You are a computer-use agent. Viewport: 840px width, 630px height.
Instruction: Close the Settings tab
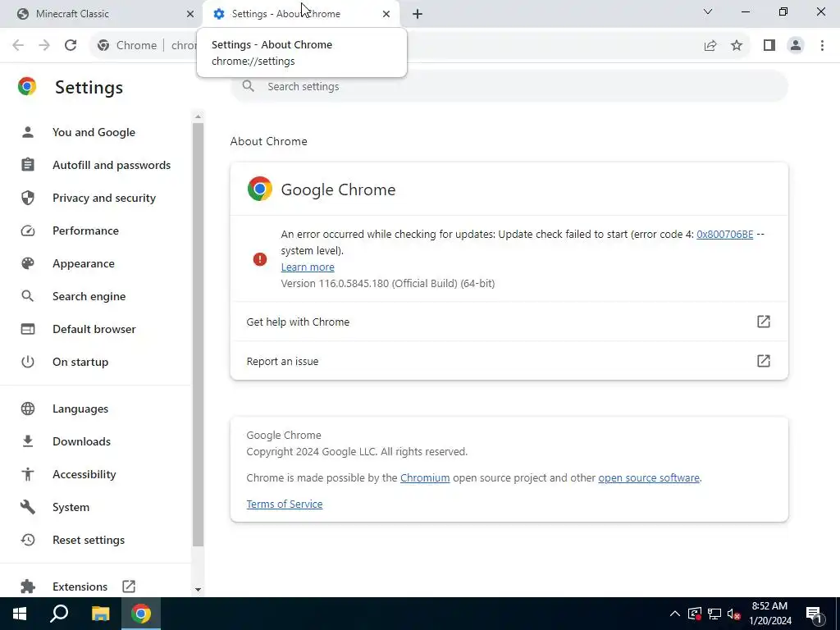[386, 14]
